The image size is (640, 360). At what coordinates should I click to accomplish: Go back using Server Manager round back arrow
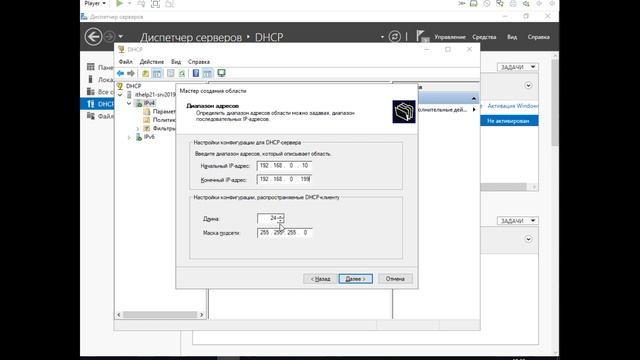pos(93,37)
